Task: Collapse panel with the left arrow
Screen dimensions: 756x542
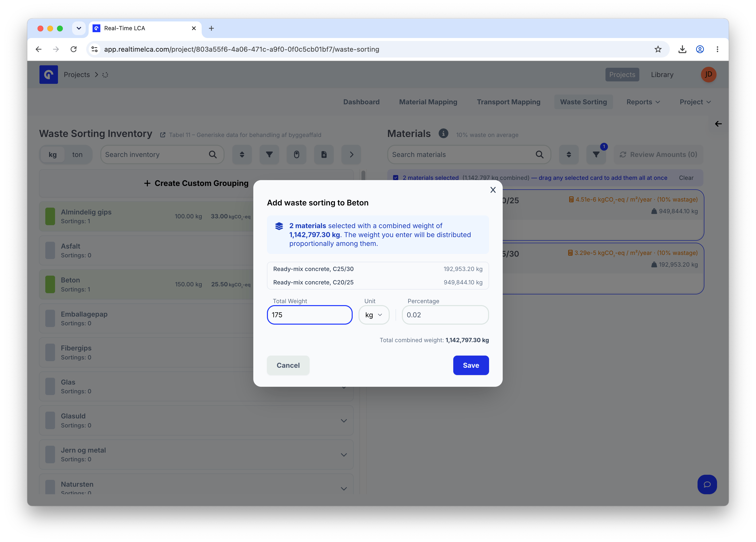Action: coord(718,124)
